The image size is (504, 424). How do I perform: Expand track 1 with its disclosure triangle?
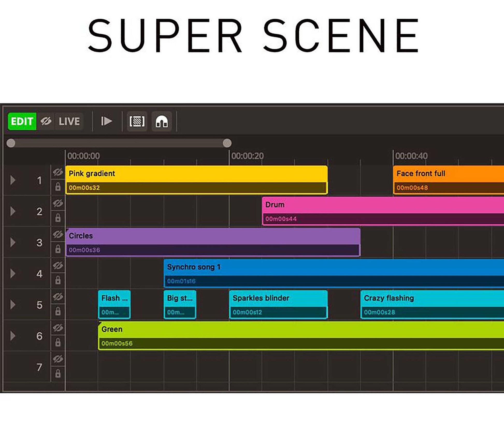pyautogui.click(x=13, y=180)
